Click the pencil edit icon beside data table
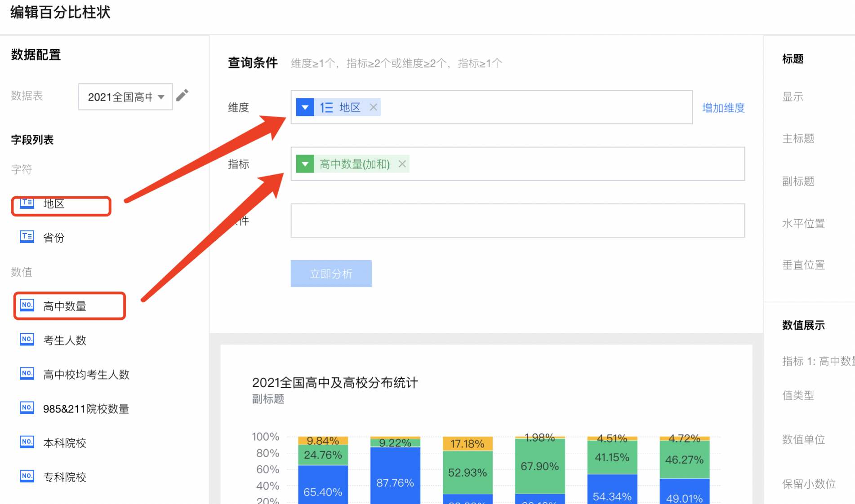The width and height of the screenshot is (855, 504). click(182, 95)
